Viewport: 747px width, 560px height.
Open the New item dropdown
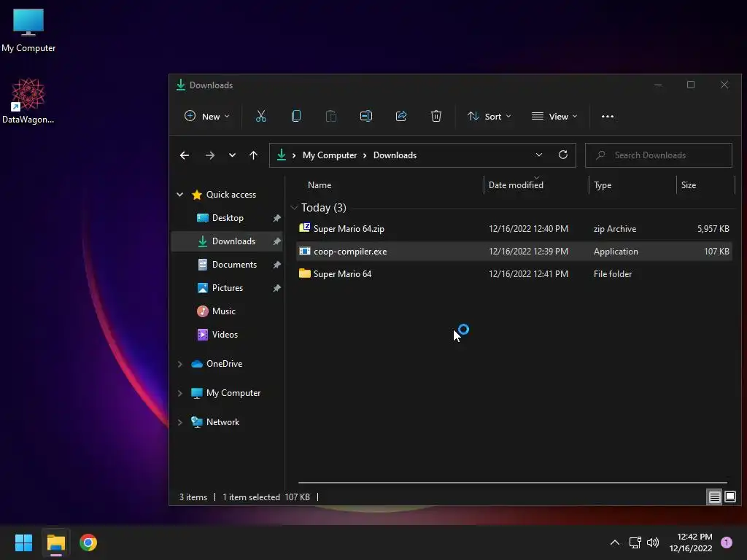pyautogui.click(x=206, y=116)
